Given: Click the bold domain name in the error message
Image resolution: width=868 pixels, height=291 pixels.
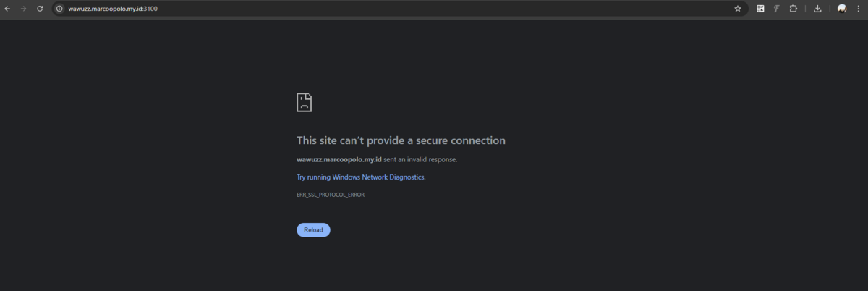Looking at the screenshot, I should 339,159.
